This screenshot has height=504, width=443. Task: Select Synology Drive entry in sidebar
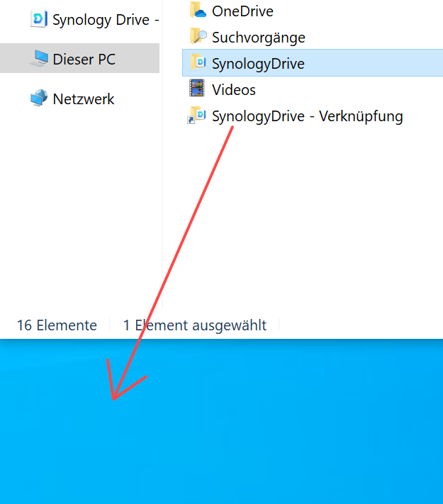tap(106, 20)
